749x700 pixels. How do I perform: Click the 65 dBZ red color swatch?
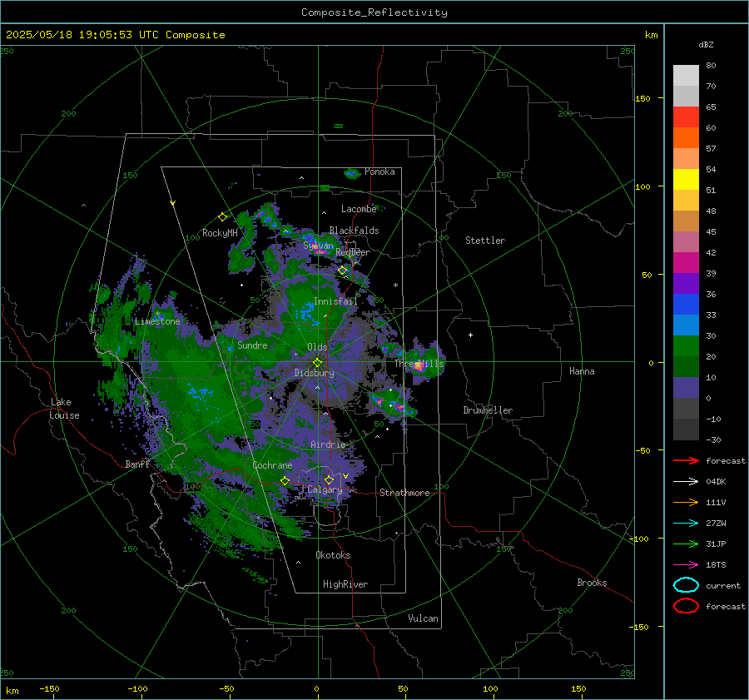click(686, 117)
